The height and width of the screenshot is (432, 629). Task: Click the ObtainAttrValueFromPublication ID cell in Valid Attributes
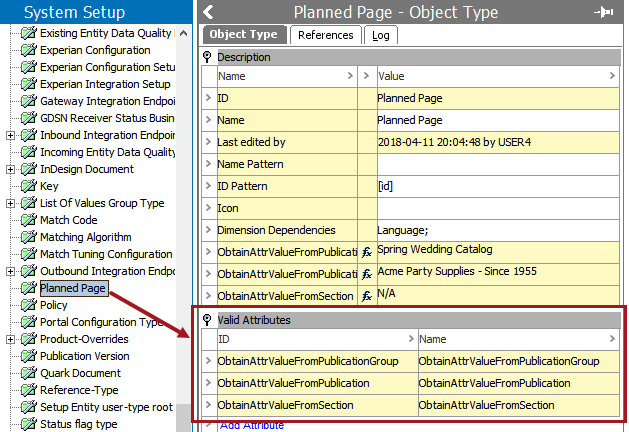317,383
